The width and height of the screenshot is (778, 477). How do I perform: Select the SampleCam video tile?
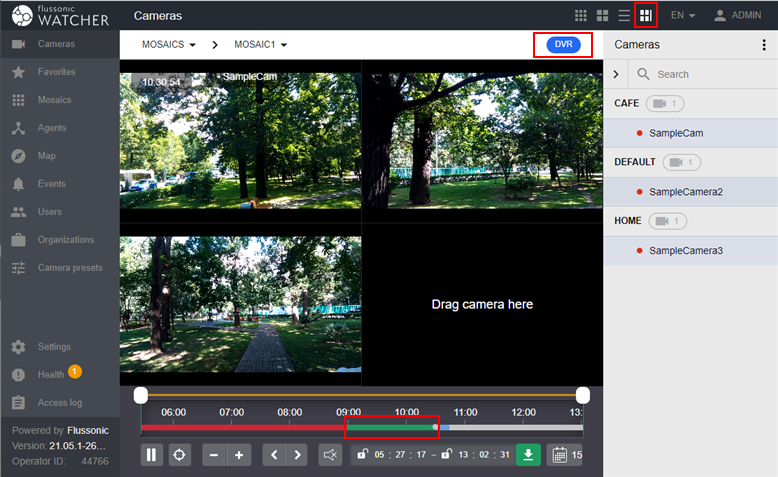240,141
